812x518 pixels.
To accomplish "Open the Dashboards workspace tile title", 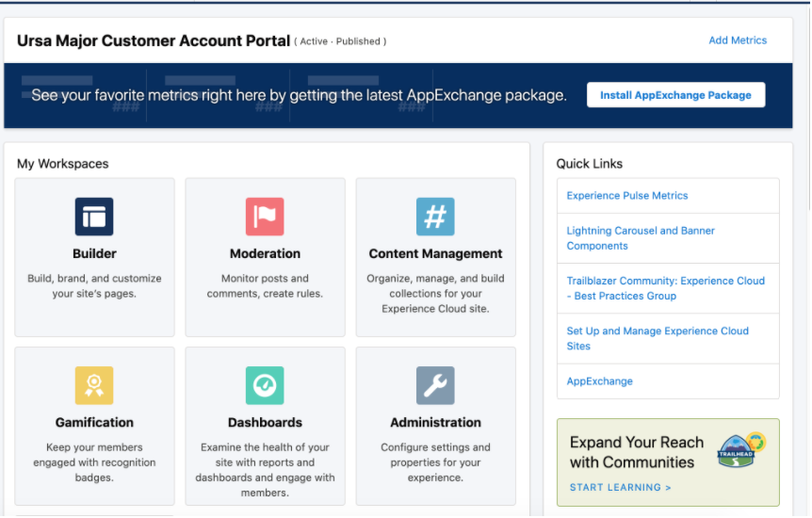I will click(265, 422).
